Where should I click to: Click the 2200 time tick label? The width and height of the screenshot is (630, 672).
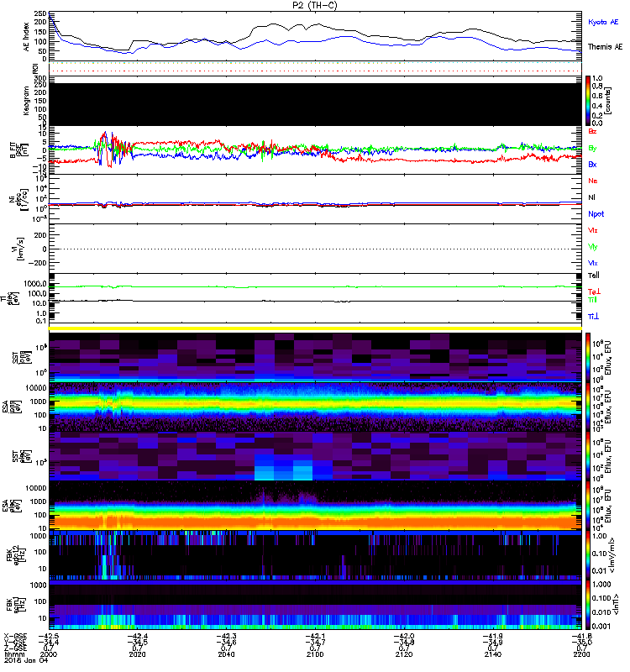(x=581, y=654)
